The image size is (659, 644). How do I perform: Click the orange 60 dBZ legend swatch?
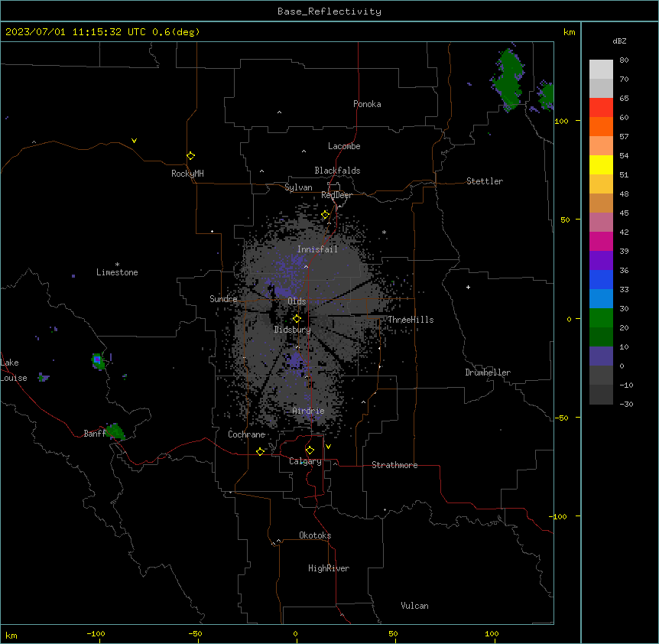(x=601, y=126)
